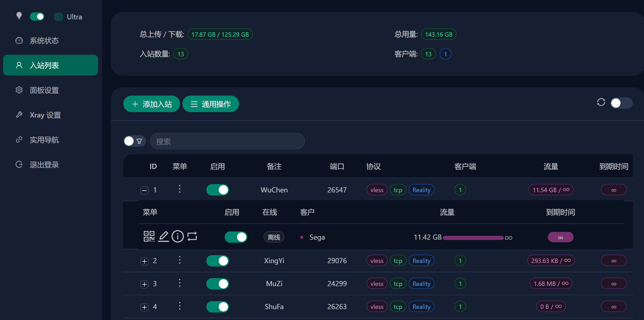Click the refresh icon above the table
This screenshot has height=320, width=644.
tap(601, 102)
